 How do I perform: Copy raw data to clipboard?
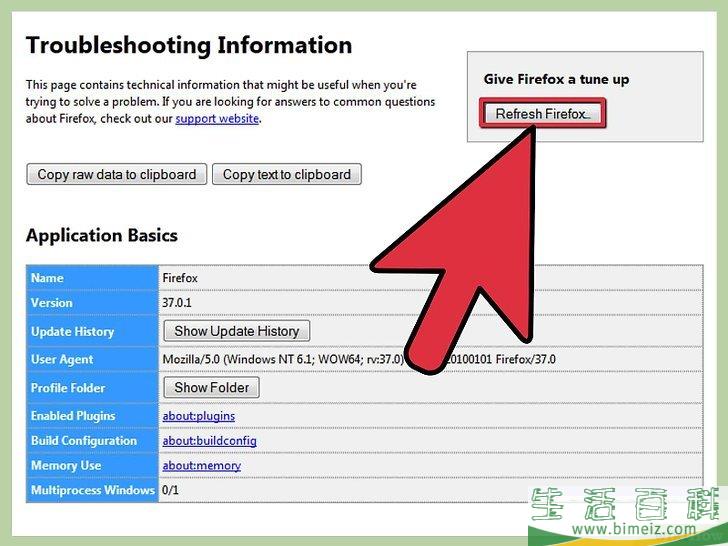click(x=117, y=174)
